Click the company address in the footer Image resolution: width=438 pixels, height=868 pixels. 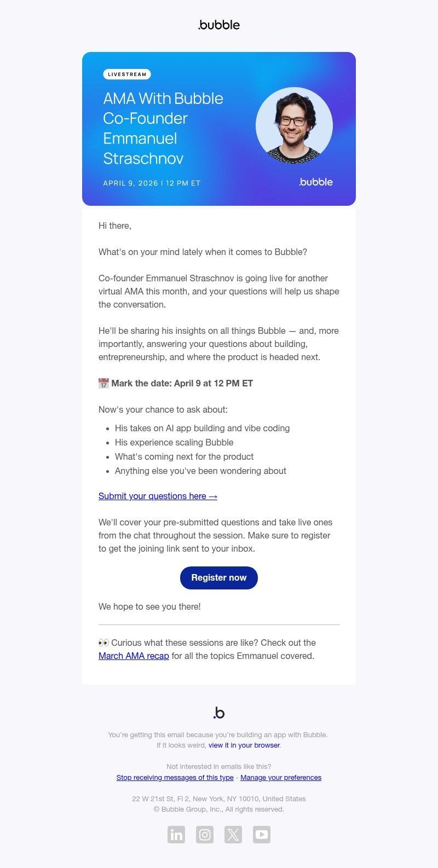[218, 798]
